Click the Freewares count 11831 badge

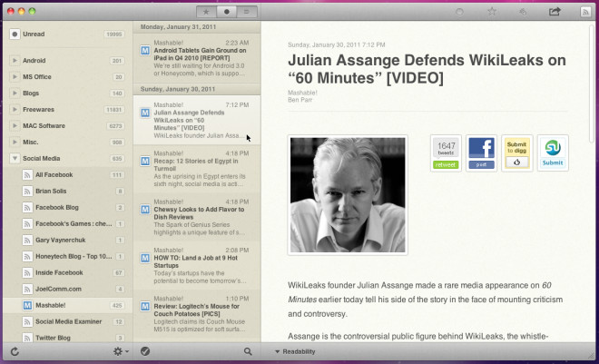click(114, 110)
